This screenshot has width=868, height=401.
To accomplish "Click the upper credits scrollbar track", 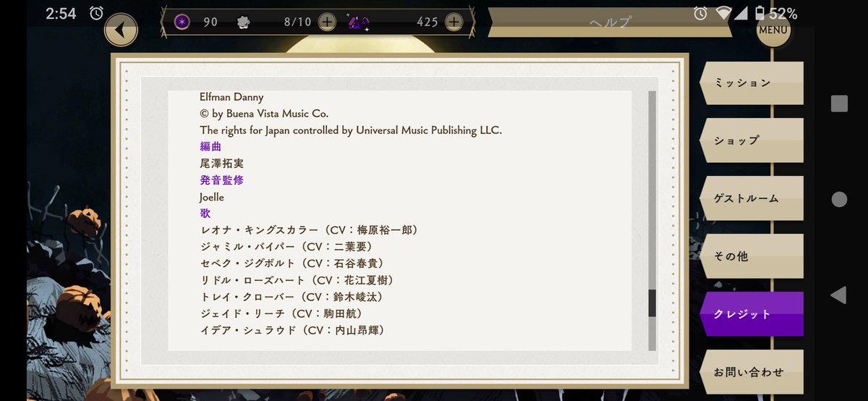I will [x=652, y=190].
